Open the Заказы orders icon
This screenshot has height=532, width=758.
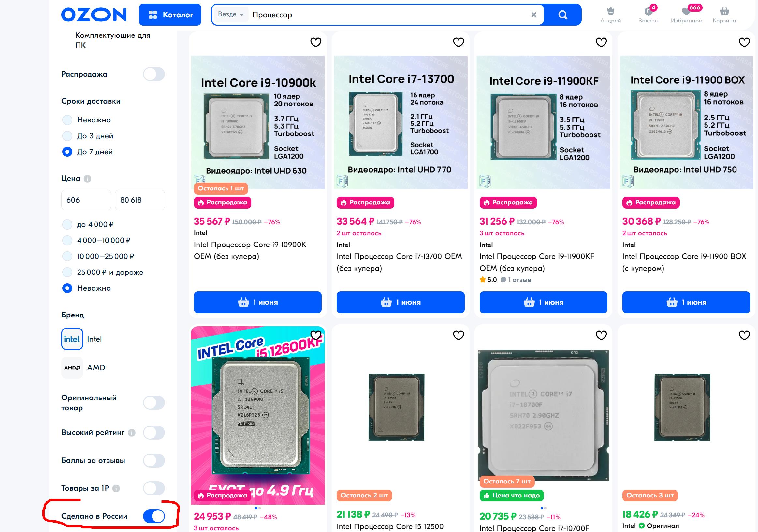tap(649, 15)
